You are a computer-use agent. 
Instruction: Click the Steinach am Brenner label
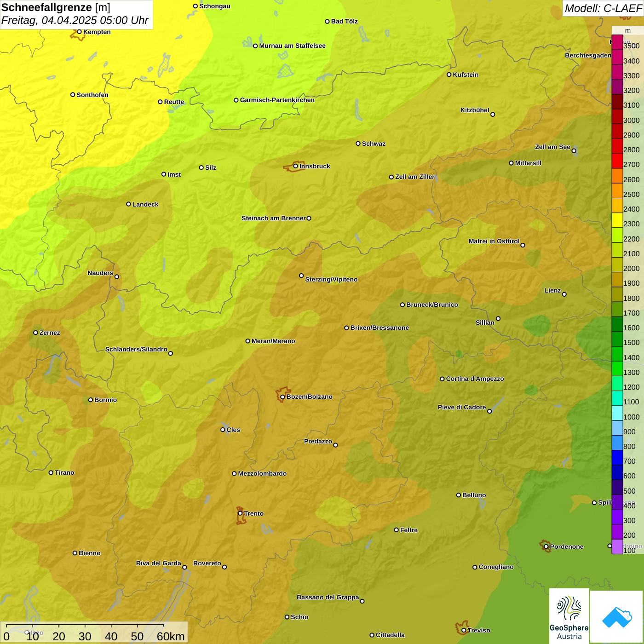point(274,218)
